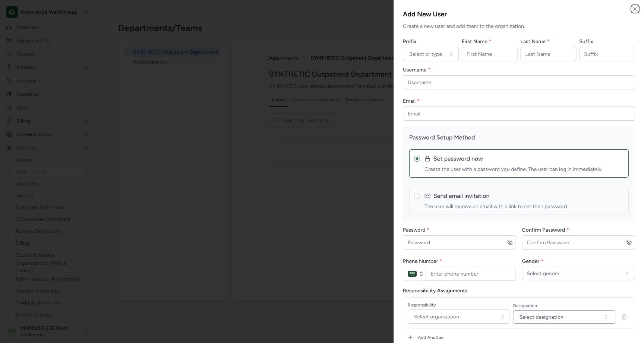Click the Departments breadcrumb link
The image size is (644, 343).
click(x=282, y=58)
